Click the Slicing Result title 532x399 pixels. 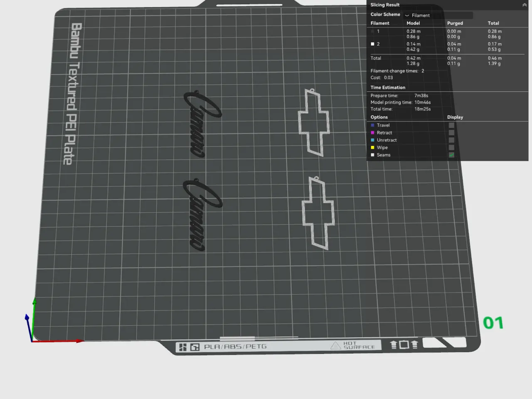(x=385, y=5)
